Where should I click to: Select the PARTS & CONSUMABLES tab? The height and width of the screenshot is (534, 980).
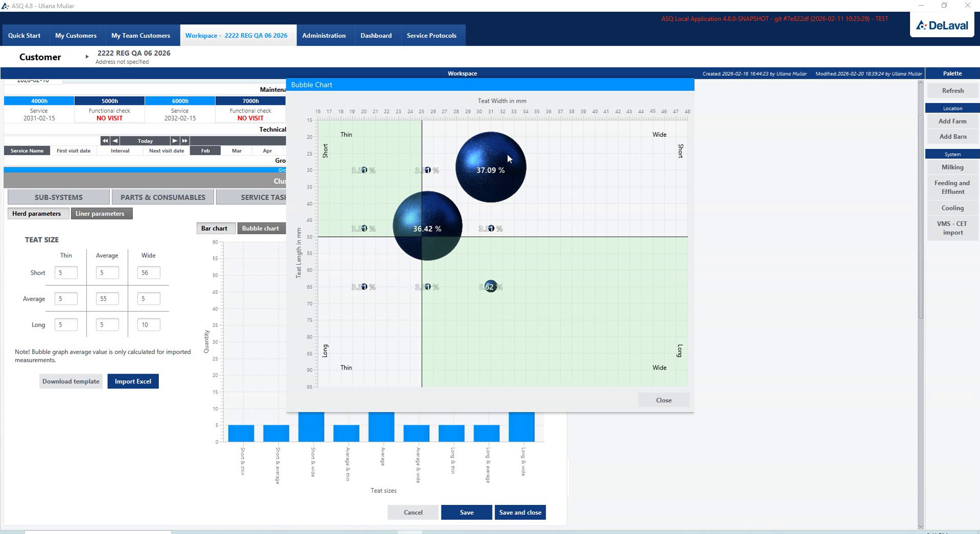click(163, 197)
